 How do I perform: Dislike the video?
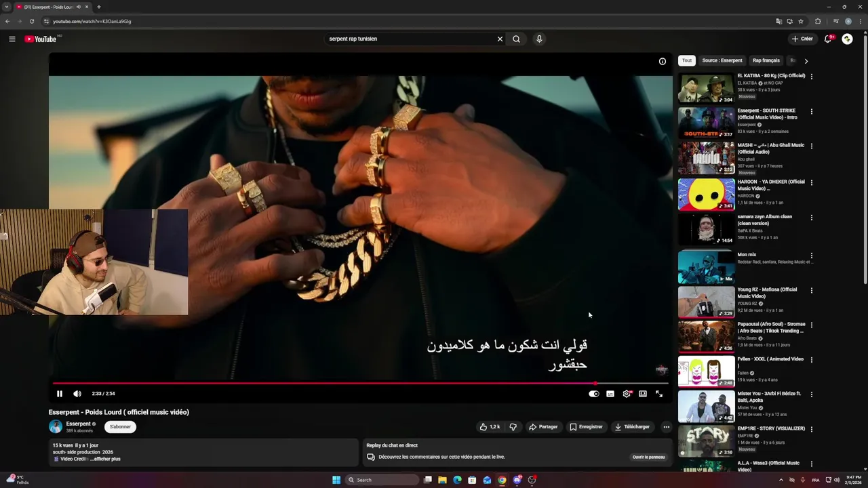pyautogui.click(x=513, y=427)
